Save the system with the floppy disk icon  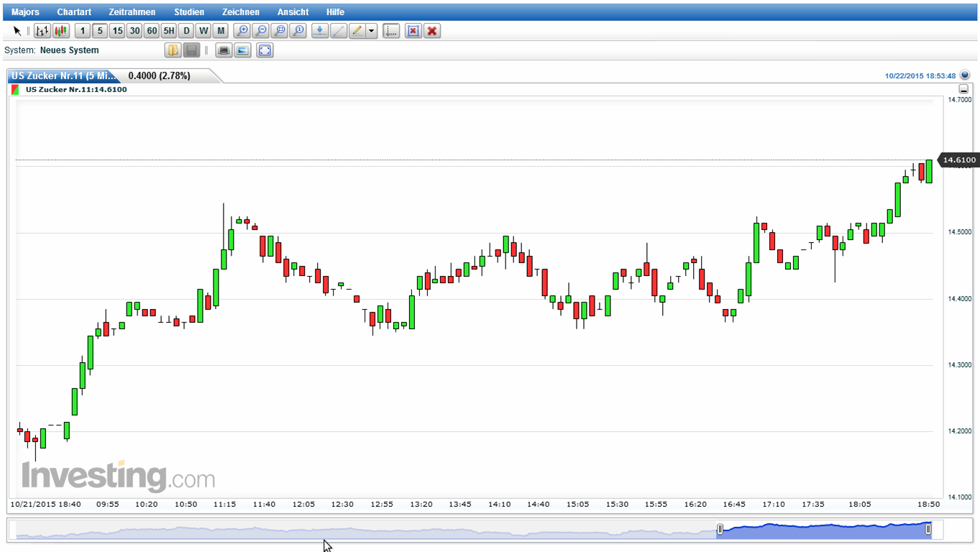[191, 50]
